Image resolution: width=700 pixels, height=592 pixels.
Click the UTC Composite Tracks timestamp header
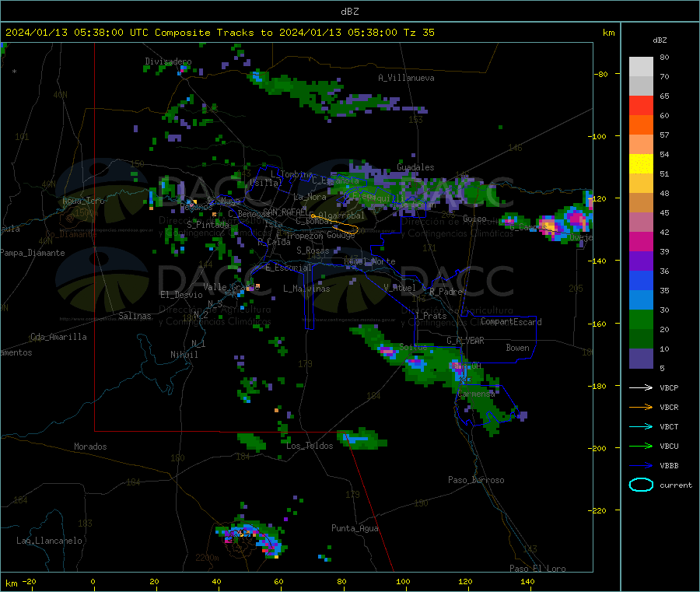point(220,33)
